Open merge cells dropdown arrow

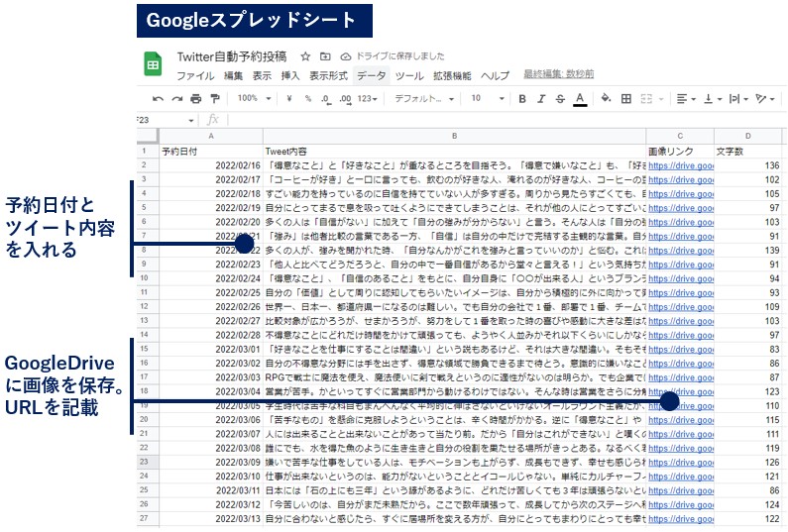(x=661, y=99)
